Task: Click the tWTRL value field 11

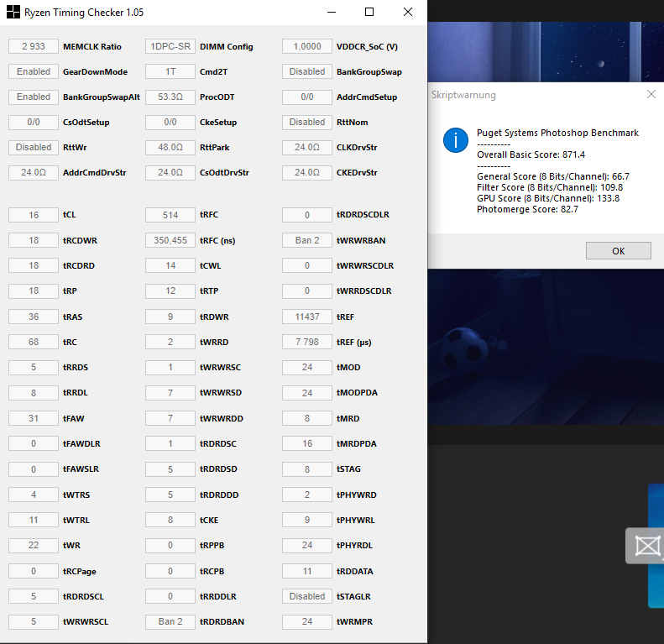Action: tap(34, 520)
